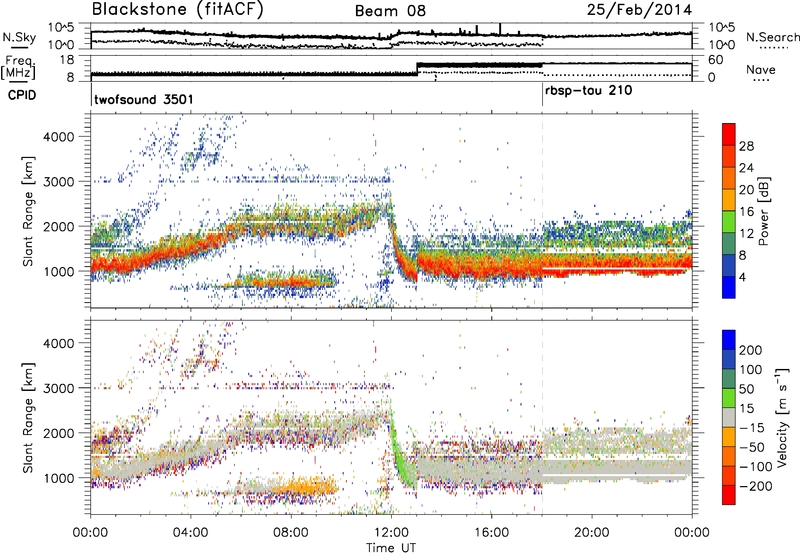Viewport: 800px width, 554px height.
Task: Click the gray segment of the velocity colorbar
Action: (729, 417)
